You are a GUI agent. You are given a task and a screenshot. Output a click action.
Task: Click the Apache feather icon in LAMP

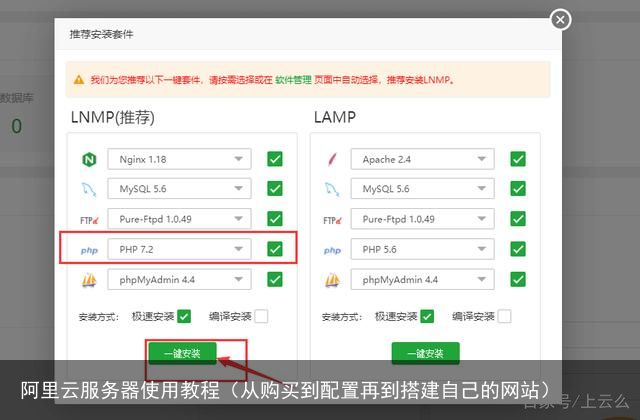click(x=332, y=159)
